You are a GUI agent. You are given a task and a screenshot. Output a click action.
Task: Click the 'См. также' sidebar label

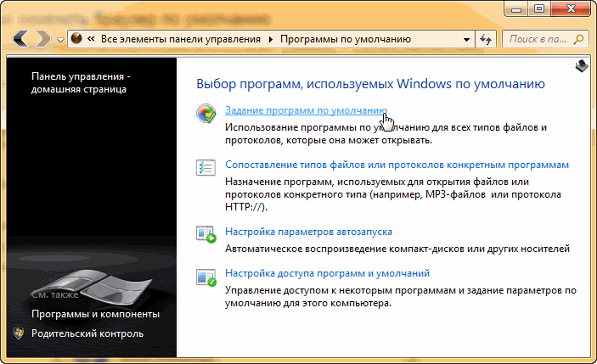tap(55, 294)
